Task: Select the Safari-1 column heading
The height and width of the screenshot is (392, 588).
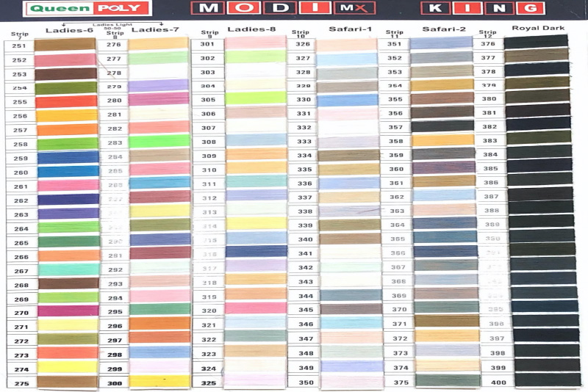Action: pos(351,29)
